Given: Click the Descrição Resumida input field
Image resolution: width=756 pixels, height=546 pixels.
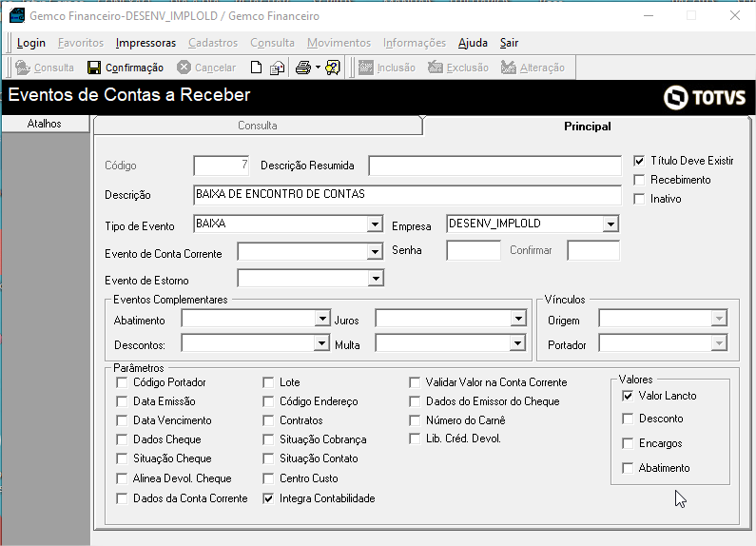Looking at the screenshot, I should [495, 166].
